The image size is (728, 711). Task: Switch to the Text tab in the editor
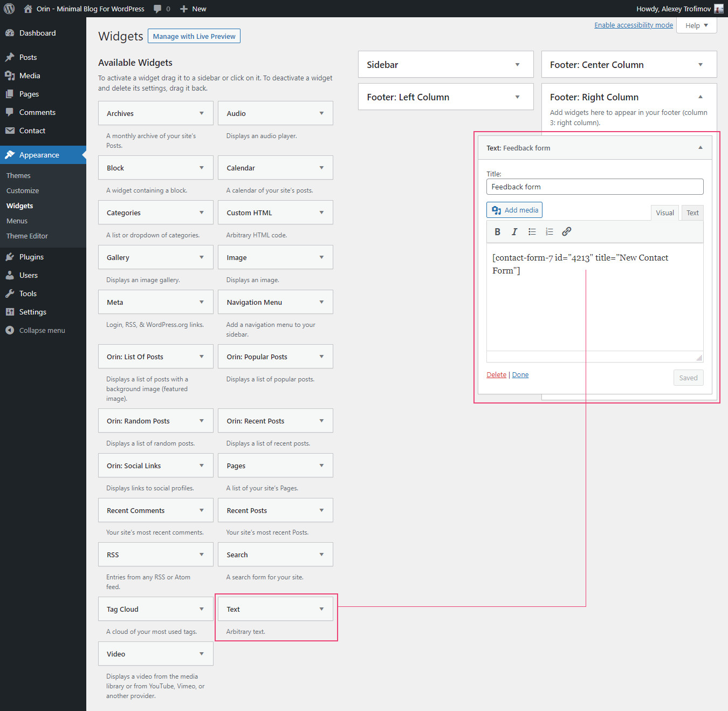(692, 213)
